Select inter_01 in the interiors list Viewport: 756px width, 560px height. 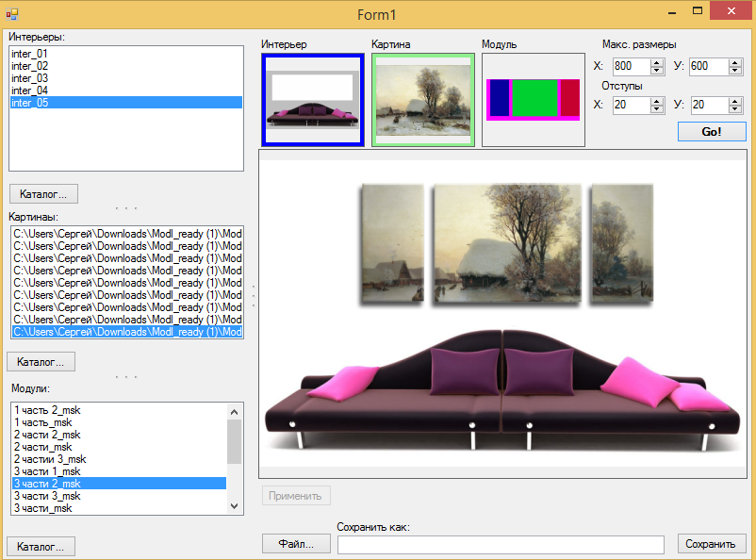(x=125, y=54)
